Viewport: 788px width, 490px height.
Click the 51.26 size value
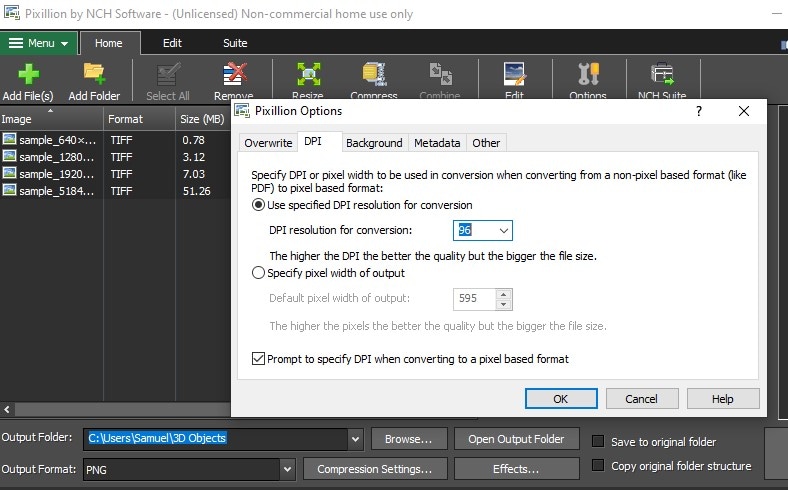point(196,191)
